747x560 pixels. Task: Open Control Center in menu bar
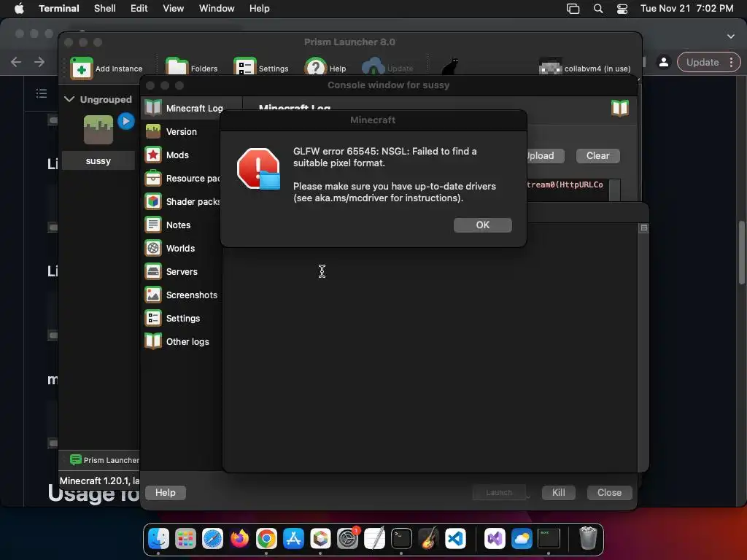point(622,9)
